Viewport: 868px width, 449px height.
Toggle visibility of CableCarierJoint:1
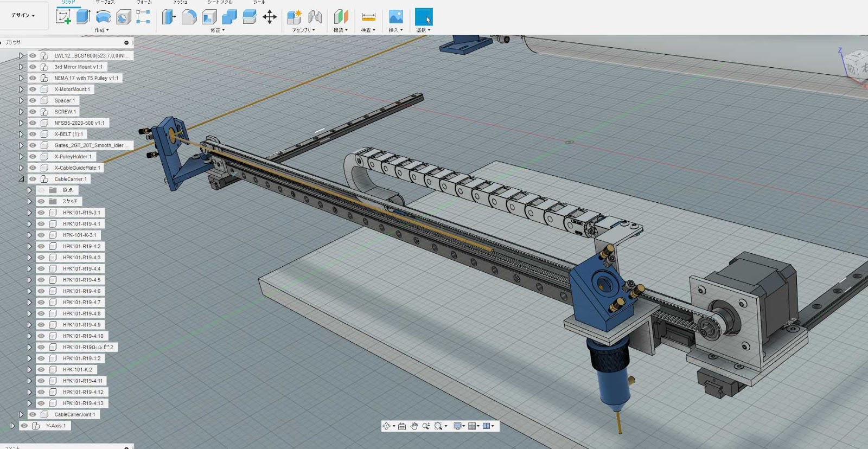pos(33,414)
